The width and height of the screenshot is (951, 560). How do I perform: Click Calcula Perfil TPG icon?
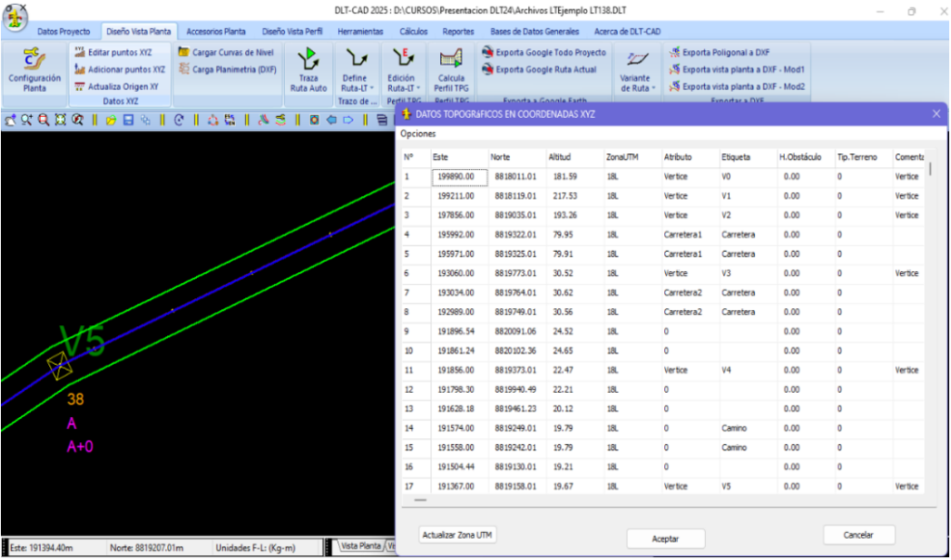[450, 69]
